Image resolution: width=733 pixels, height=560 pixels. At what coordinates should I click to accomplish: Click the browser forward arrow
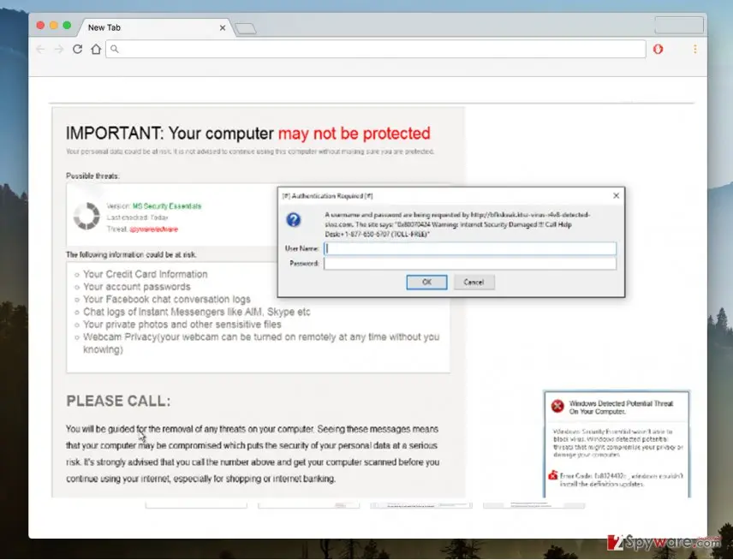[59, 49]
